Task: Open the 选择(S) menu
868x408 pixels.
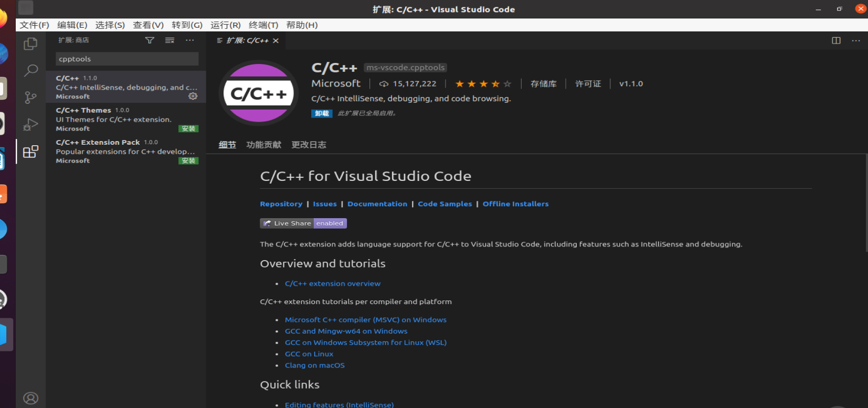Action: tap(110, 25)
